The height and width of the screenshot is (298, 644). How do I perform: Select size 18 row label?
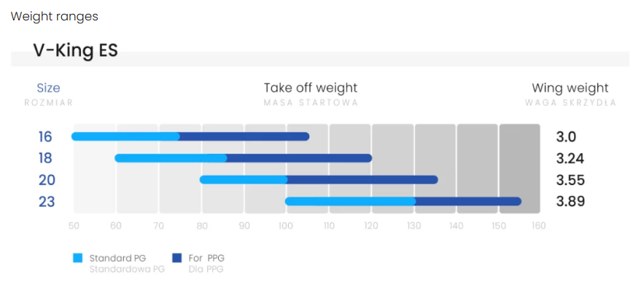(x=46, y=159)
